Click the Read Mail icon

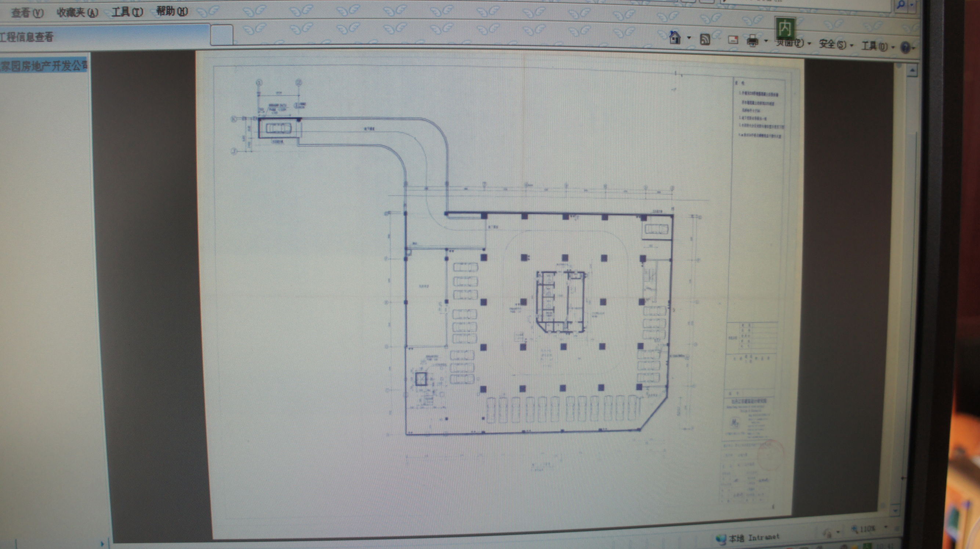tap(733, 40)
